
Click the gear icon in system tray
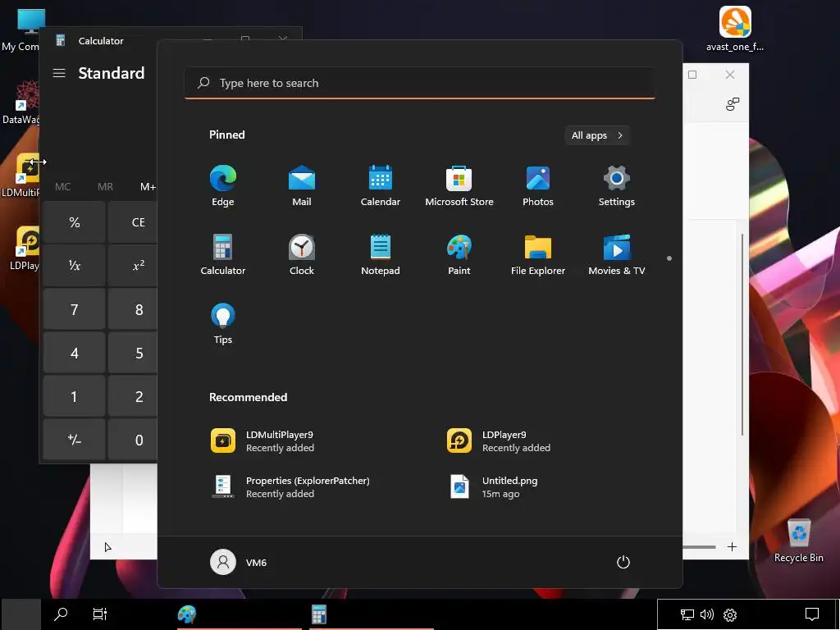[729, 614]
